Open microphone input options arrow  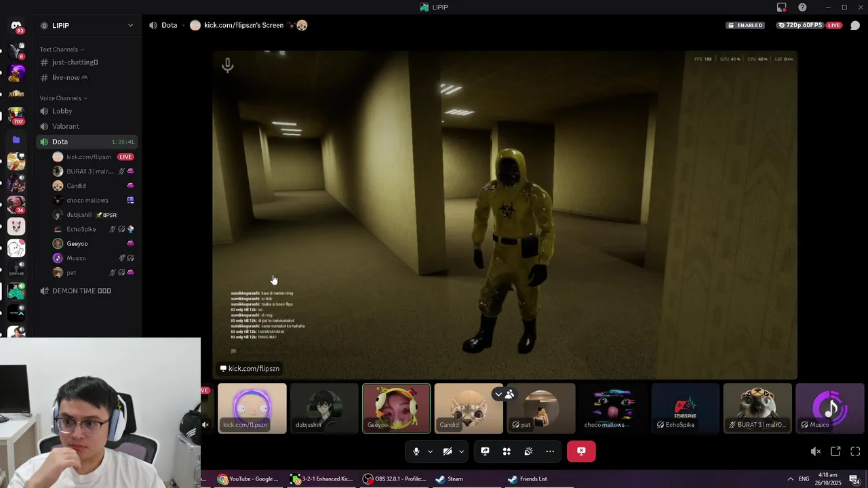tap(430, 451)
